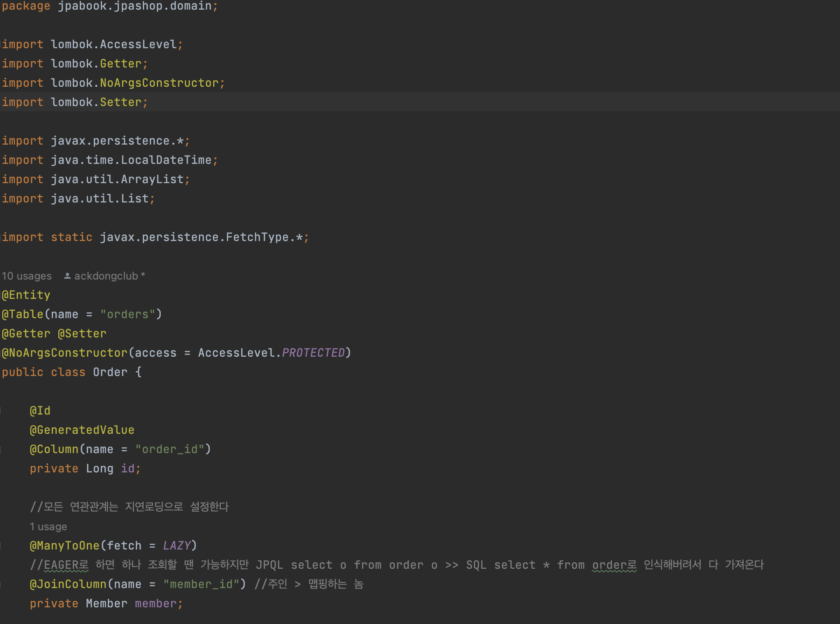The height and width of the screenshot is (624, 840).
Task: Click the @JoinColumn annotation
Action: [68, 585]
